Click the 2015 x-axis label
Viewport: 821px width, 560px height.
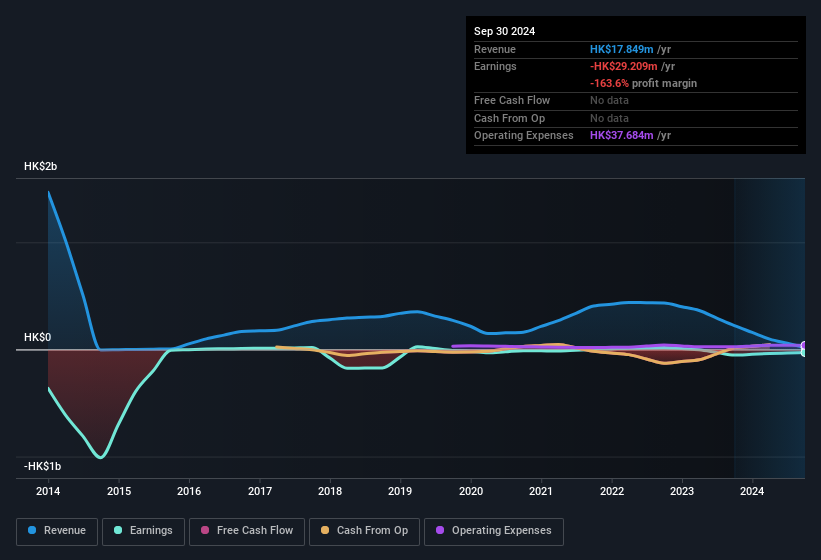tap(119, 491)
